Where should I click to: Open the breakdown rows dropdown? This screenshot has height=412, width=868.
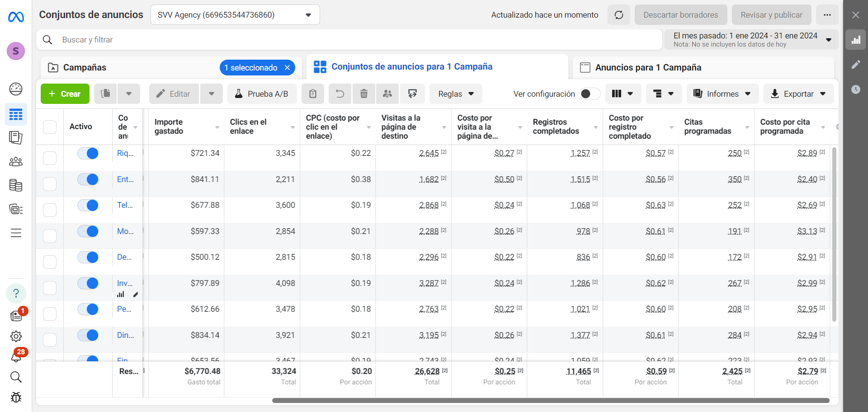(664, 94)
